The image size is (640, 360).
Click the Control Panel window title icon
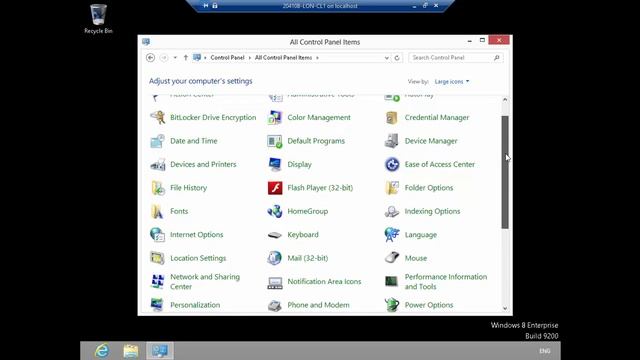point(146,42)
